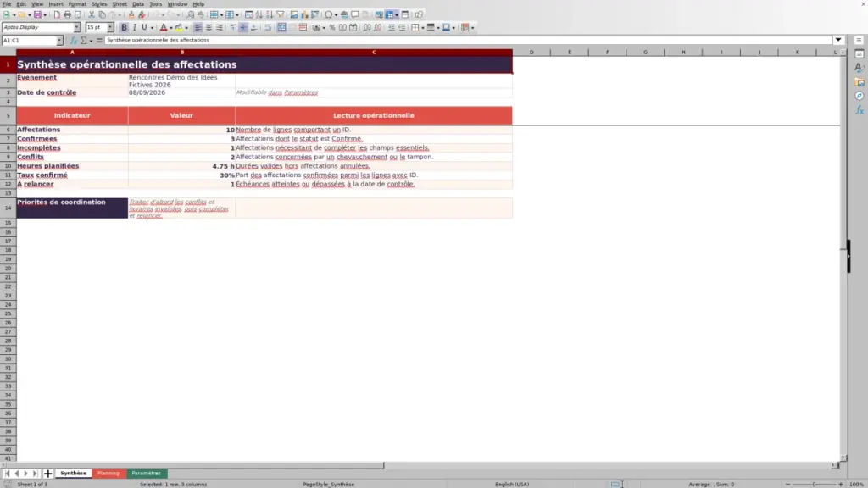Toggle italic formatting
Viewport: 868px width, 488px height.
click(134, 28)
